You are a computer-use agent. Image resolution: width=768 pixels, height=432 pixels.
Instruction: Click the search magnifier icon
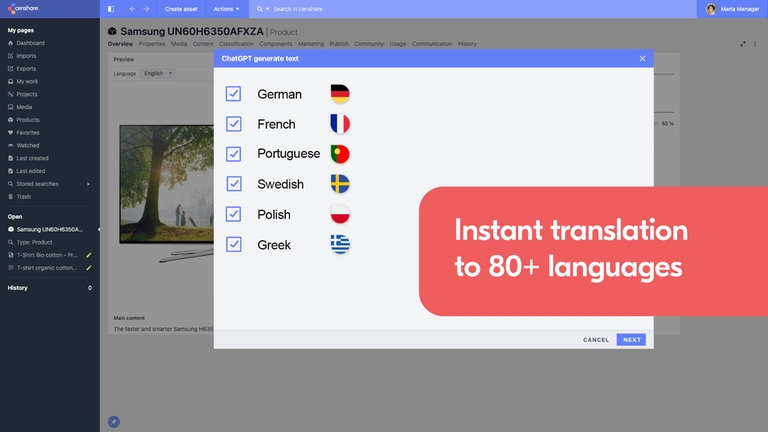click(x=260, y=9)
